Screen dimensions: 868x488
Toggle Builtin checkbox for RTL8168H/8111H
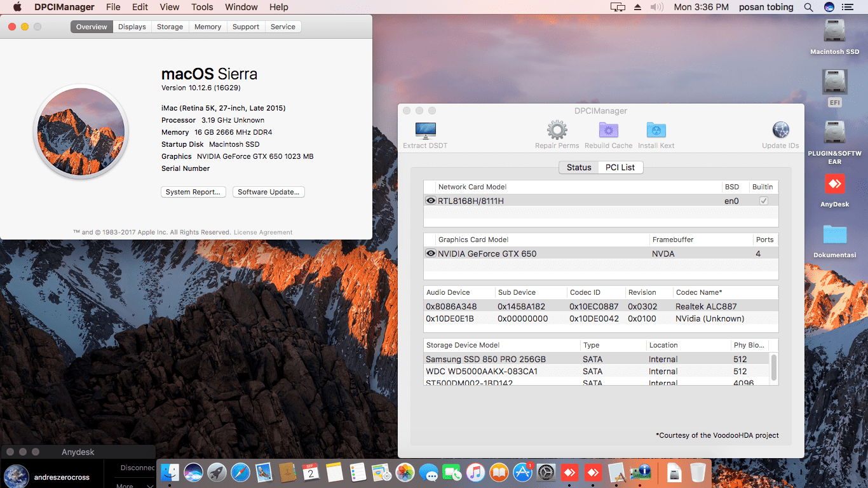tap(764, 201)
